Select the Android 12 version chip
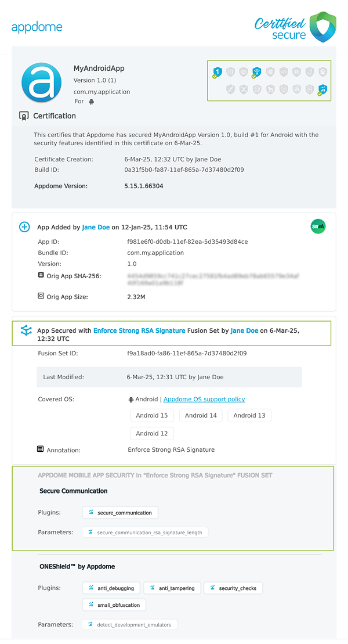This screenshot has width=348, height=644. (x=152, y=433)
